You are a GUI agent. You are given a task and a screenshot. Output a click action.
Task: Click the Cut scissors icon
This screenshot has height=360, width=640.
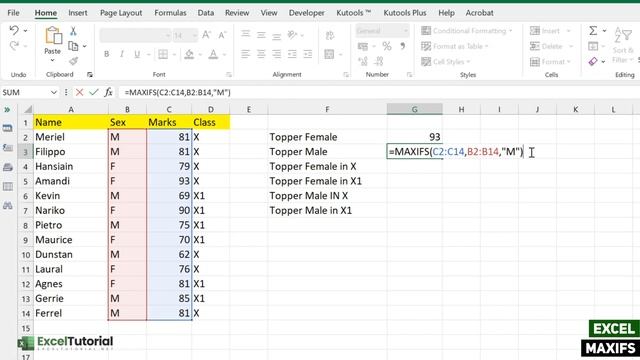(x=73, y=31)
